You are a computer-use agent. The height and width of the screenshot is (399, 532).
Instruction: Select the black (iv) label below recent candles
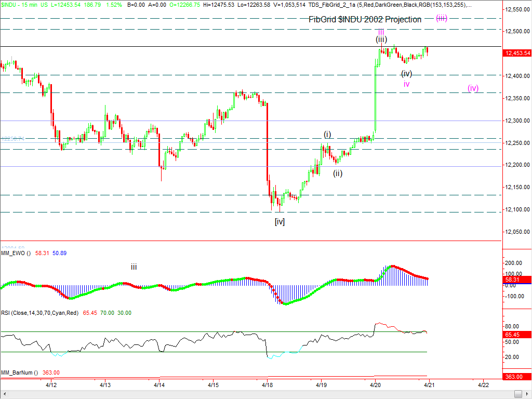click(x=406, y=74)
